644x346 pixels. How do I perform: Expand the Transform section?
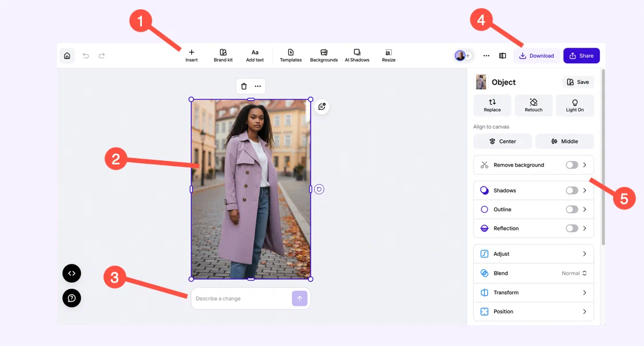534,293
